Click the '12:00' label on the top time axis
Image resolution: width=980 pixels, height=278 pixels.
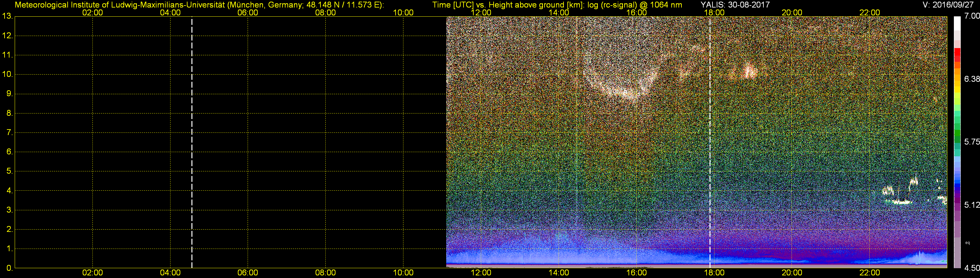tap(481, 12)
